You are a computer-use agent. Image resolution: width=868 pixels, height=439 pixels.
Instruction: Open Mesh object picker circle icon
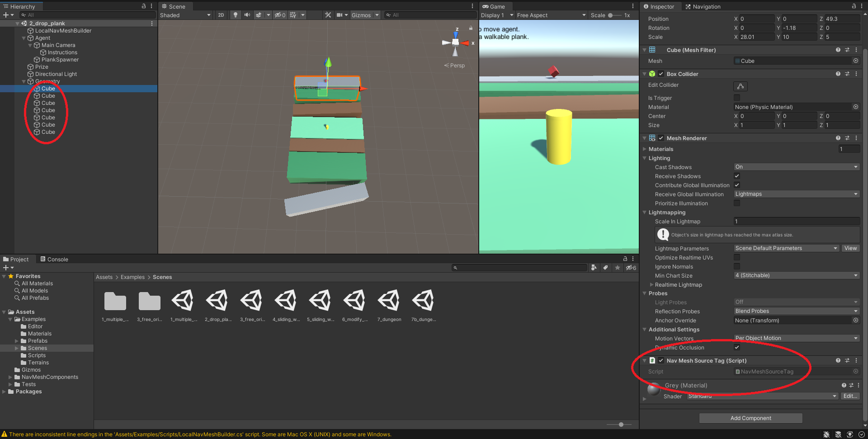[x=856, y=61]
